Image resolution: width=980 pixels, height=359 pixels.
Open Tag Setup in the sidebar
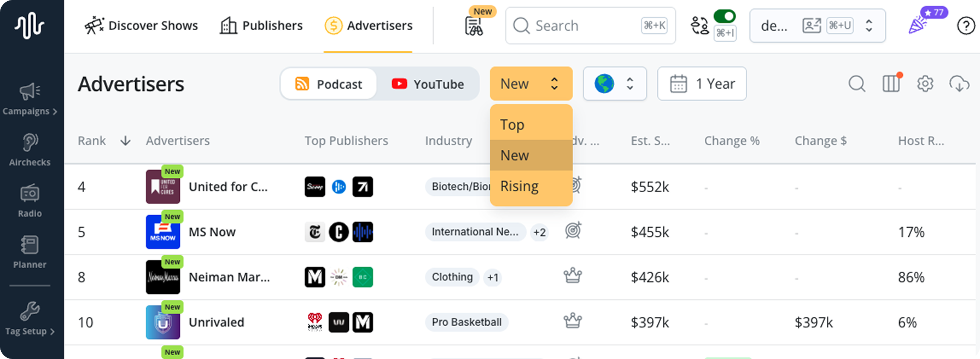[x=30, y=319]
